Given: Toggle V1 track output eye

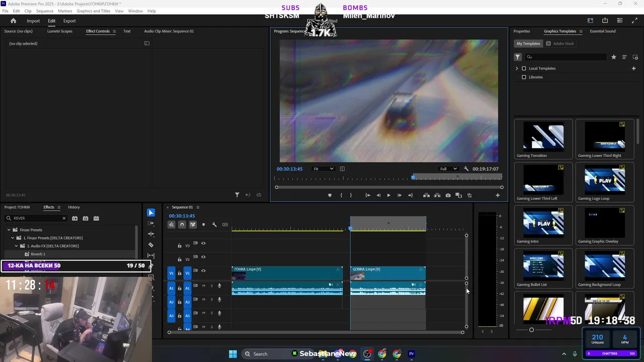Looking at the screenshot, I should click(203, 270).
